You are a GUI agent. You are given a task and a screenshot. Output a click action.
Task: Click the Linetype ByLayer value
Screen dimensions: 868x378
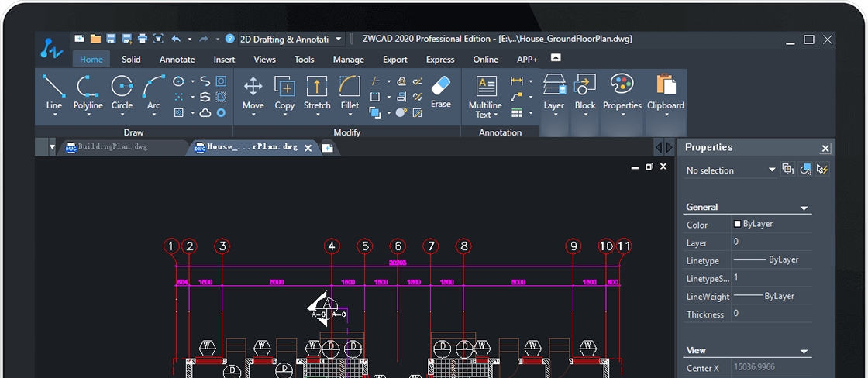point(772,259)
